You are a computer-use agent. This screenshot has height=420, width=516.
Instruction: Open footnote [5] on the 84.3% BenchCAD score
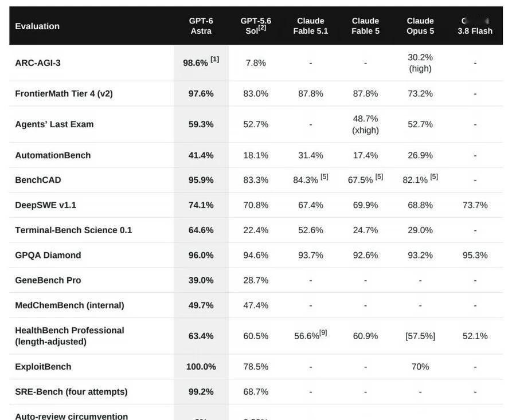pos(325,176)
